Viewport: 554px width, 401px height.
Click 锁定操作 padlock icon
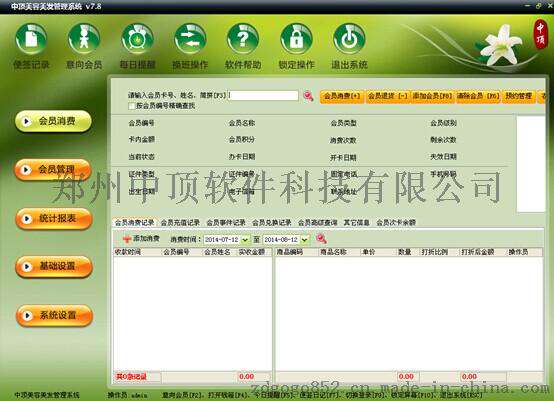point(296,39)
